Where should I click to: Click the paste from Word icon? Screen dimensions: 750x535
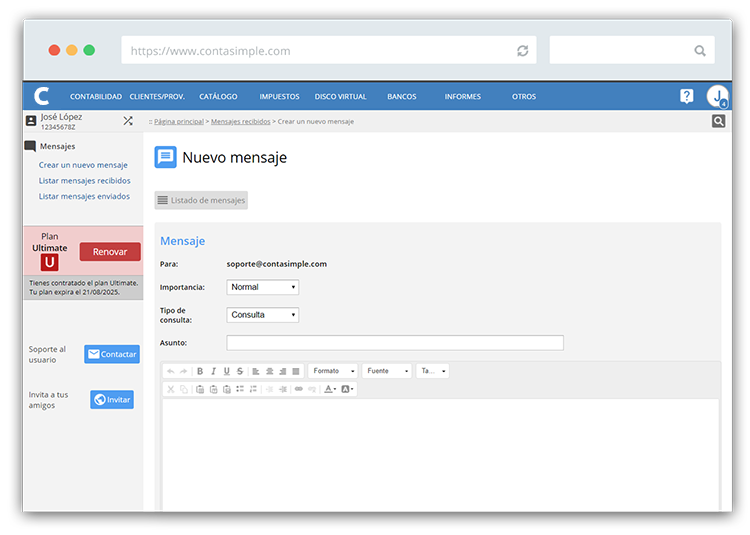point(227,389)
